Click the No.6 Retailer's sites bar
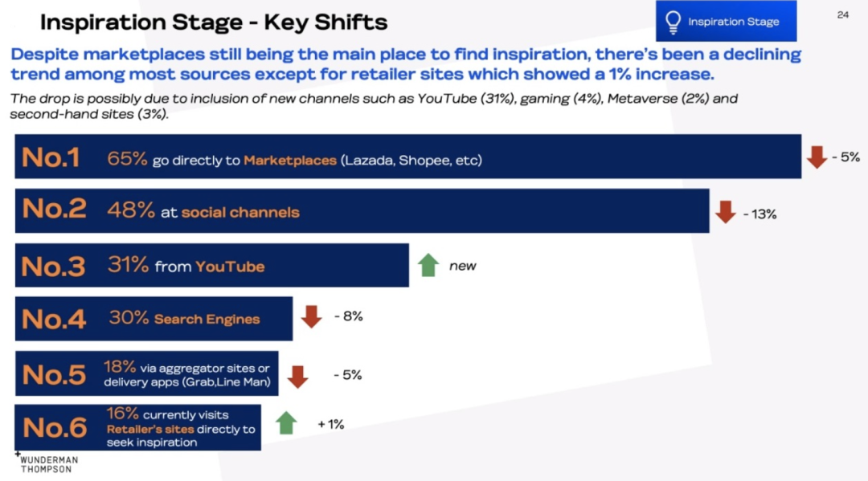 tap(138, 427)
